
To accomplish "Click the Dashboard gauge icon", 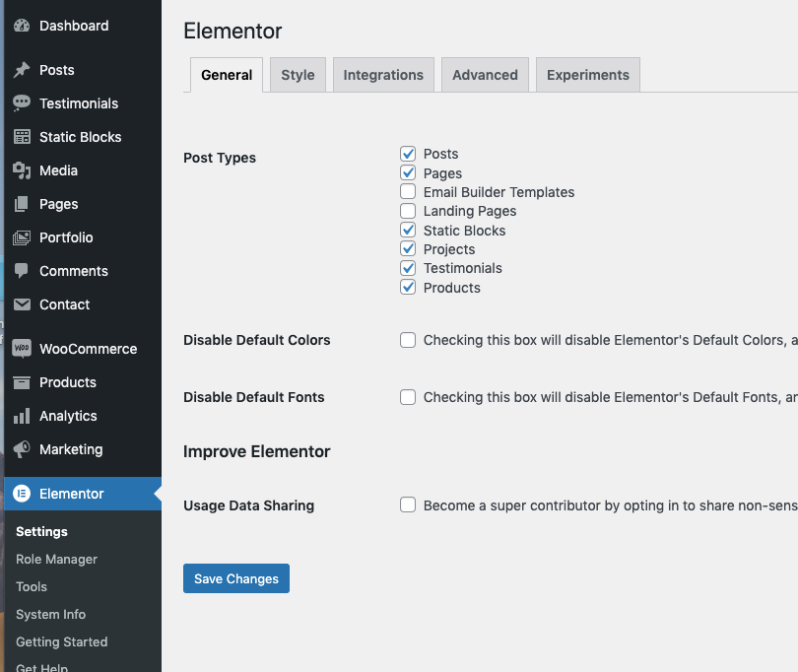I will click(22, 27).
